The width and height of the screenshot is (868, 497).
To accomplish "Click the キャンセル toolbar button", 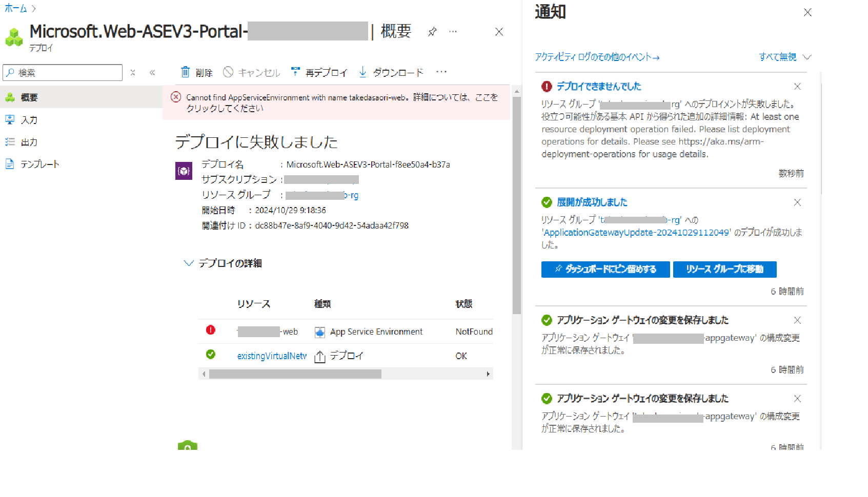I will [x=252, y=72].
